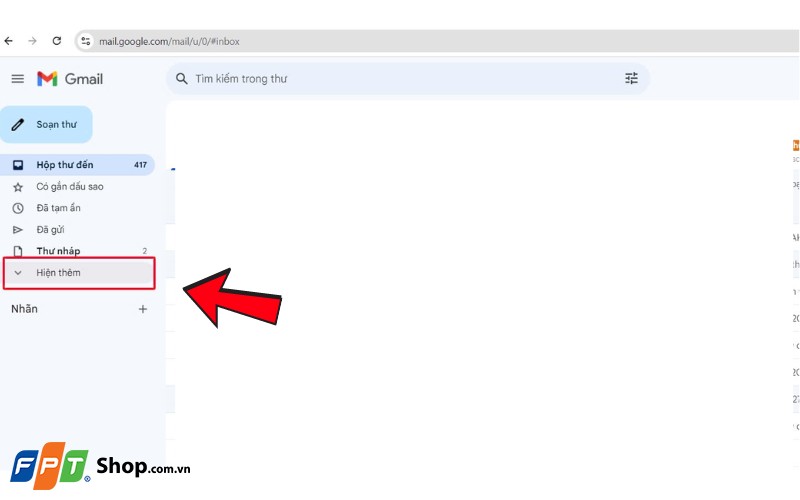The width and height of the screenshot is (800, 500).
Task: Click the search magnifier icon
Action: [x=181, y=79]
